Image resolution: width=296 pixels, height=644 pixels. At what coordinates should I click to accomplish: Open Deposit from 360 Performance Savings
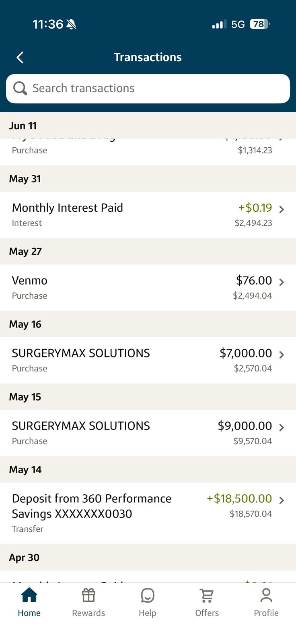pos(148,513)
